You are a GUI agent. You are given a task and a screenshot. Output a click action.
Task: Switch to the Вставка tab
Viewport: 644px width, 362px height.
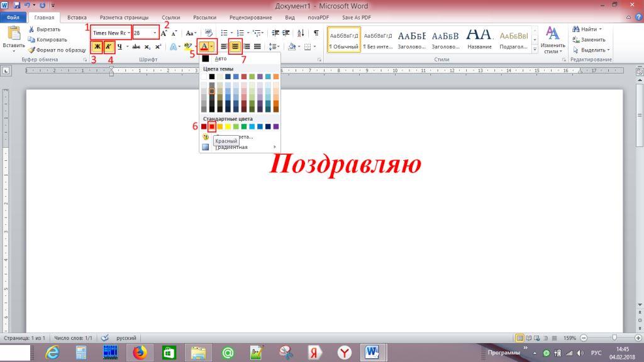pyautogui.click(x=77, y=18)
